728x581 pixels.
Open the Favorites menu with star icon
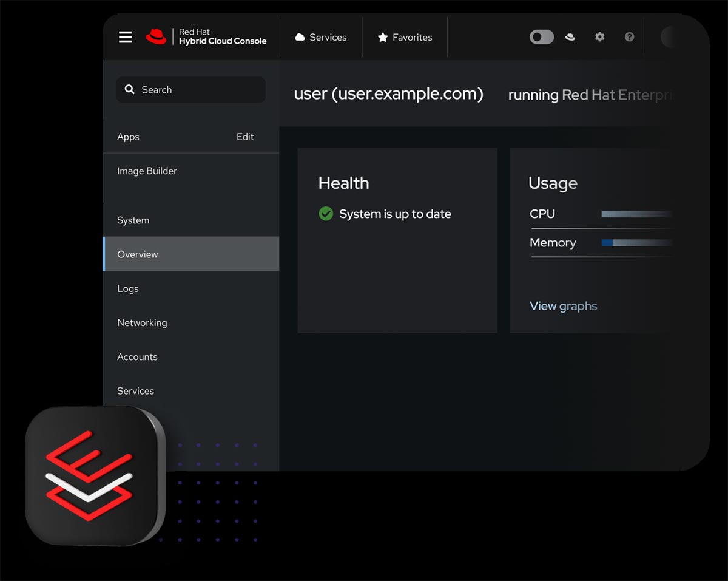[x=405, y=38]
